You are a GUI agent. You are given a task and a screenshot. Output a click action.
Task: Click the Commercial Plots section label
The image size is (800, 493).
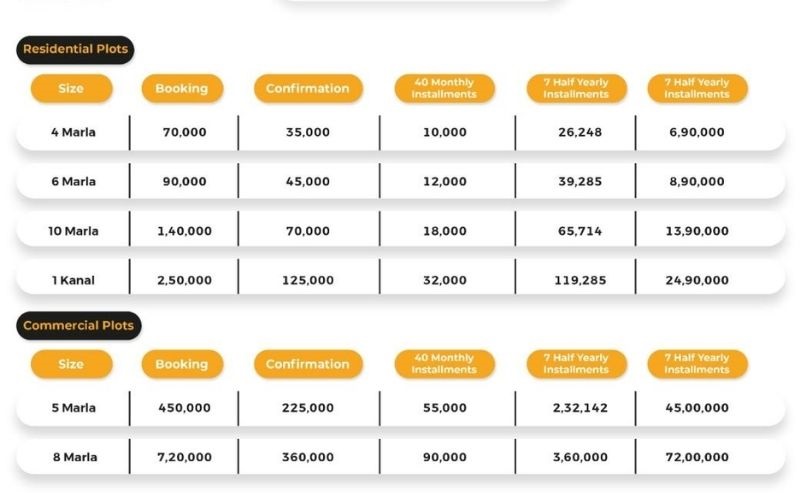pyautogui.click(x=78, y=325)
